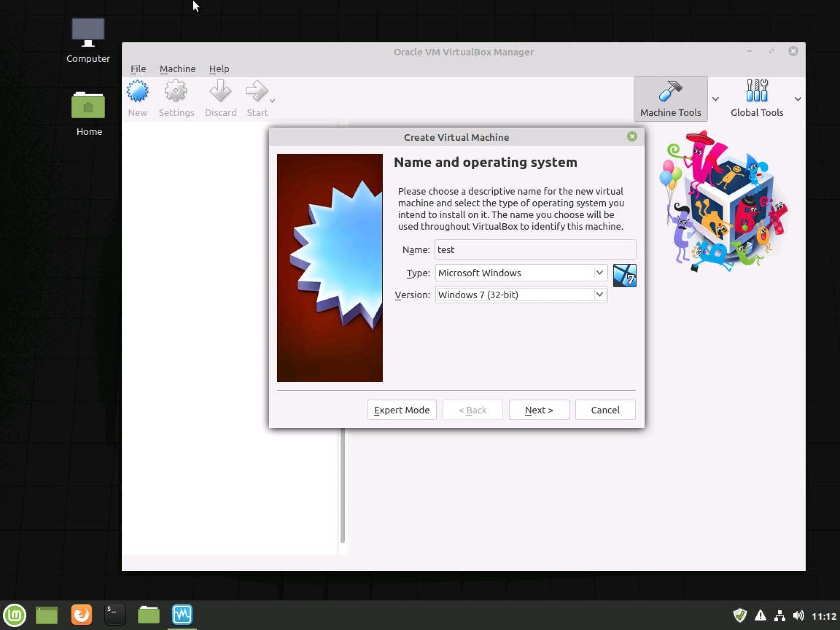
Task: Open the network connection tray icon
Action: pos(780,616)
